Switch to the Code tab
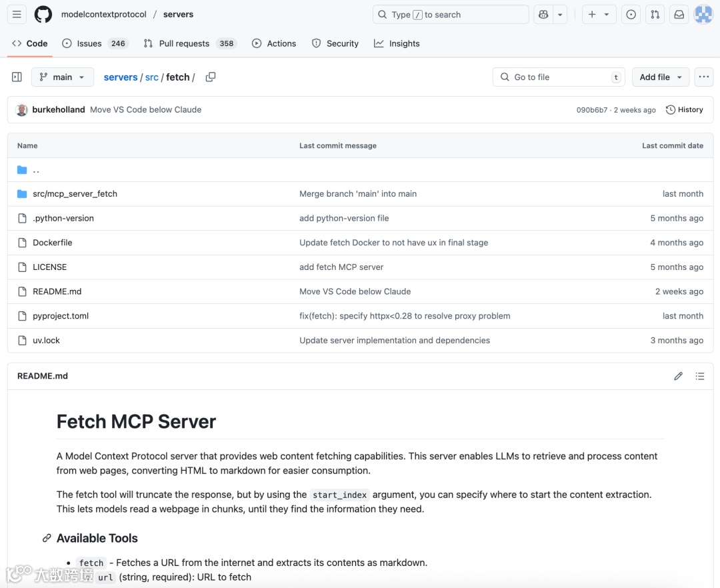Image resolution: width=720 pixels, height=588 pixels. click(30, 43)
